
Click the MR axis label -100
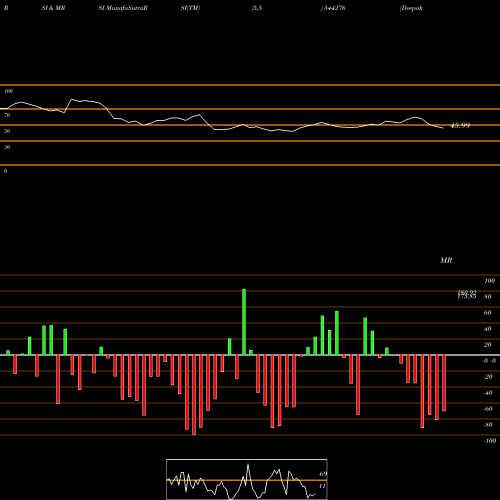pos(490,441)
